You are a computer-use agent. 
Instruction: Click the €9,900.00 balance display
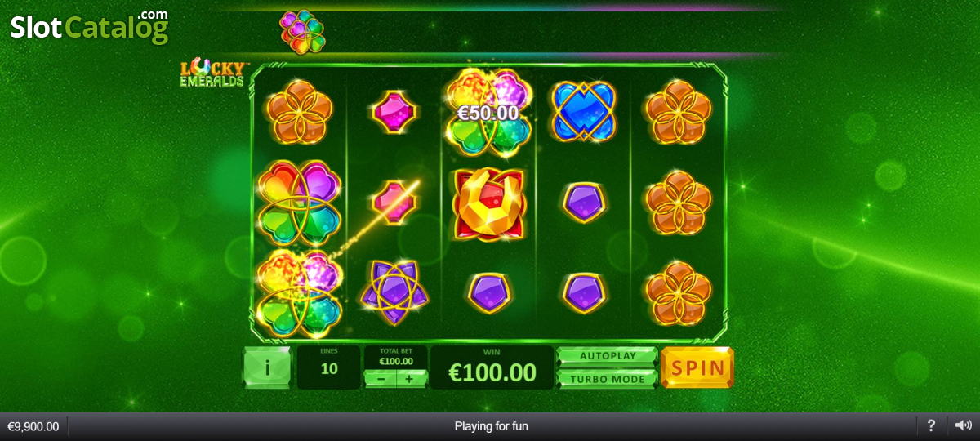pyautogui.click(x=33, y=426)
